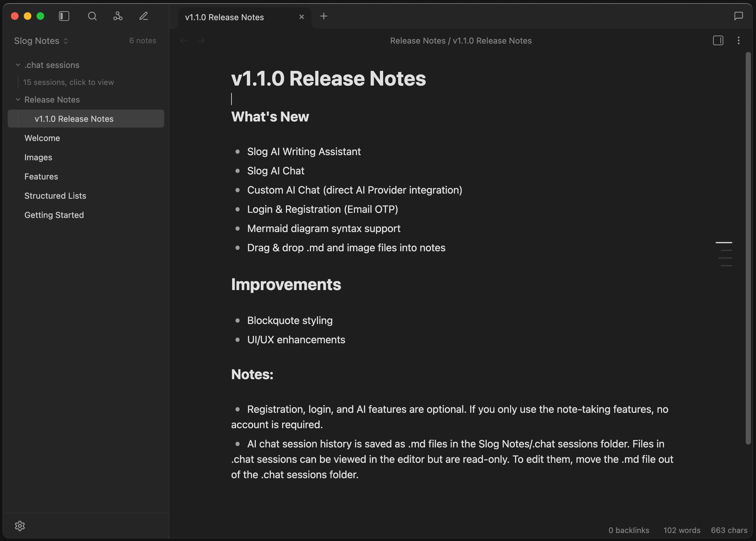Screen dimensions: 756x541
Task: Open a new tab with the plus button
Action: (323, 16)
